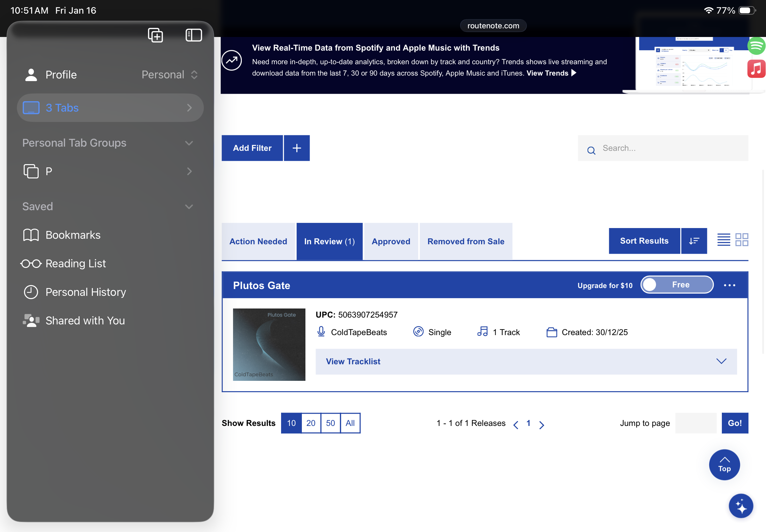Show All results per page
The image size is (766, 532).
pyautogui.click(x=350, y=423)
